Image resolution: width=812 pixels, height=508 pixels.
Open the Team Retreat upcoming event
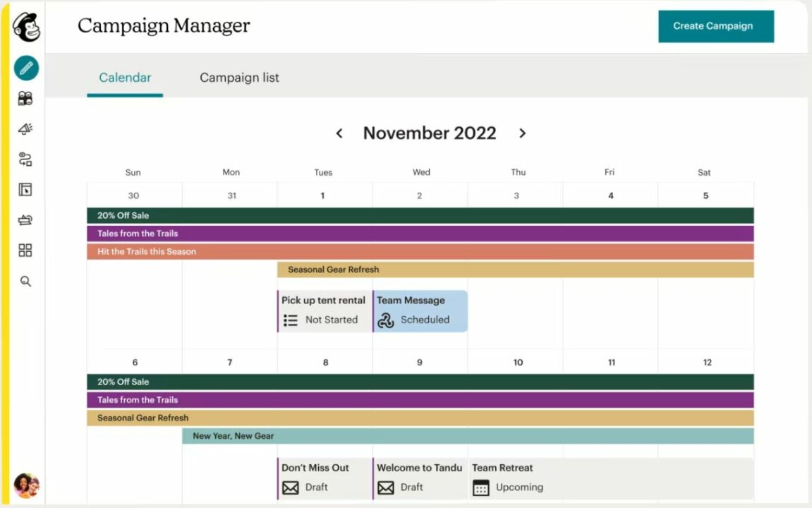[x=611, y=478]
